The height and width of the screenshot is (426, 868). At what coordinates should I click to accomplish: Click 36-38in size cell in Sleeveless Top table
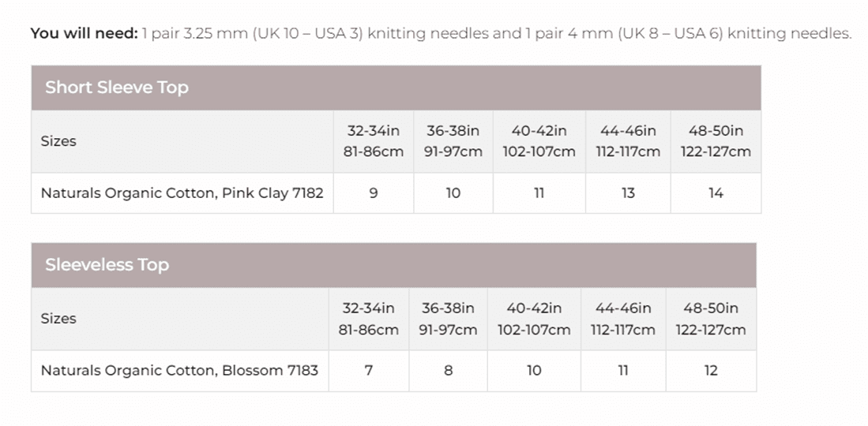click(x=448, y=319)
